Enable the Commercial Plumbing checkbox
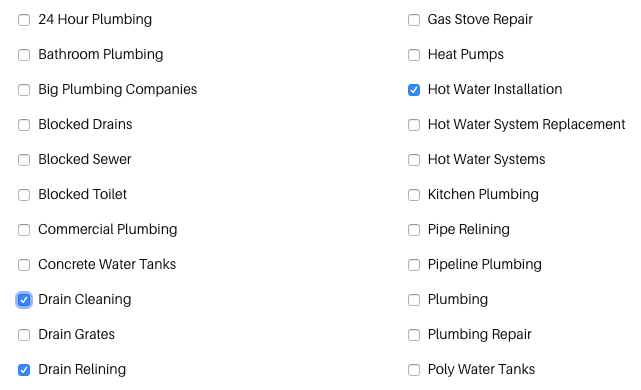Image resolution: width=641 pixels, height=390 pixels. 24,230
